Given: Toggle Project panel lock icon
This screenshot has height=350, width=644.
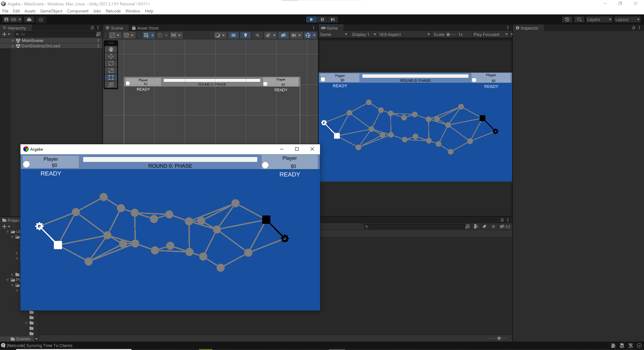Looking at the screenshot, I should tap(502, 220).
